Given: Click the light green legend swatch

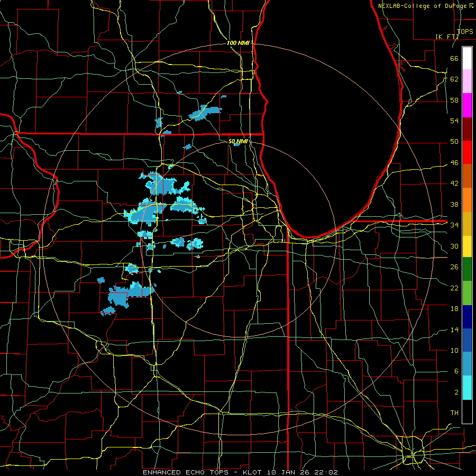Looking at the screenshot, I should [467, 293].
